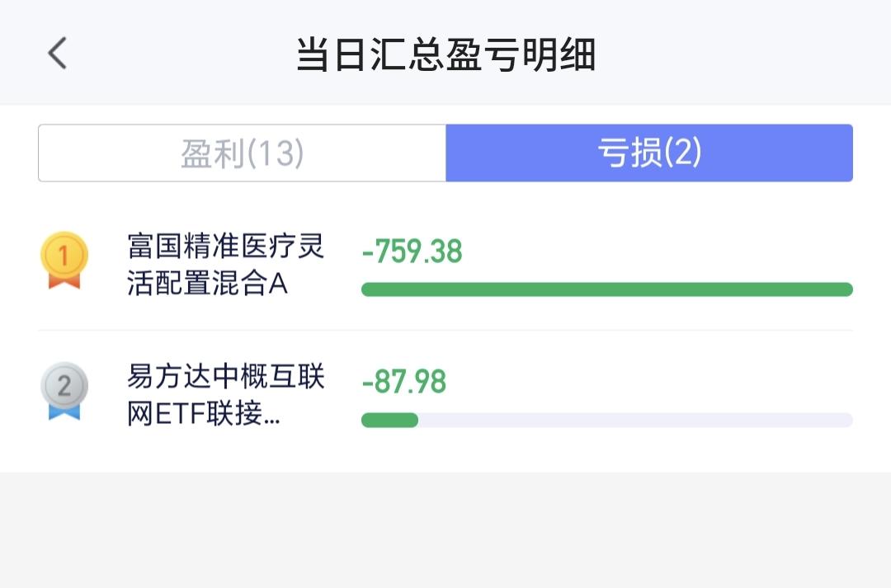Go back using the left arrow
Image resolution: width=891 pixels, height=588 pixels.
tap(57, 54)
